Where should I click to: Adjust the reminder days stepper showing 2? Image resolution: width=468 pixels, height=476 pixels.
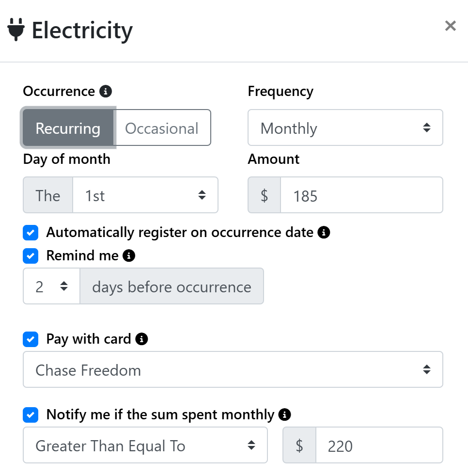click(51, 286)
